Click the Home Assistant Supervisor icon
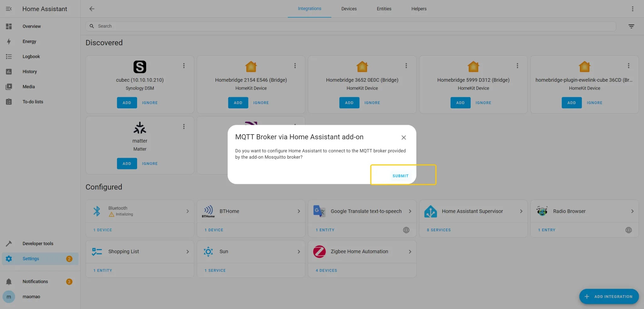Viewport: 644px width, 309px height. pos(430,211)
